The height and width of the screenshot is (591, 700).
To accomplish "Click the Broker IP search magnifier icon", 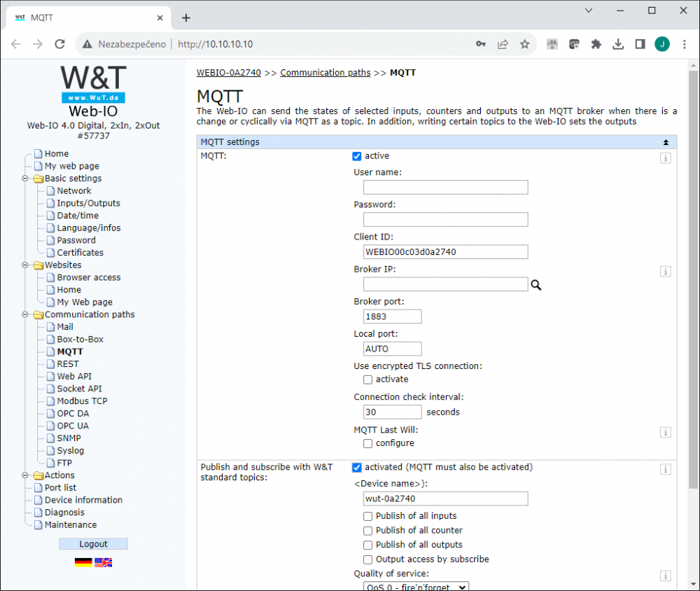I will 535,284.
